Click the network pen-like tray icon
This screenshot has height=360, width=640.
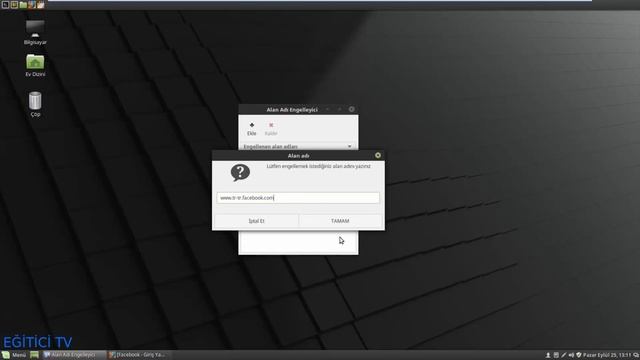(564, 355)
